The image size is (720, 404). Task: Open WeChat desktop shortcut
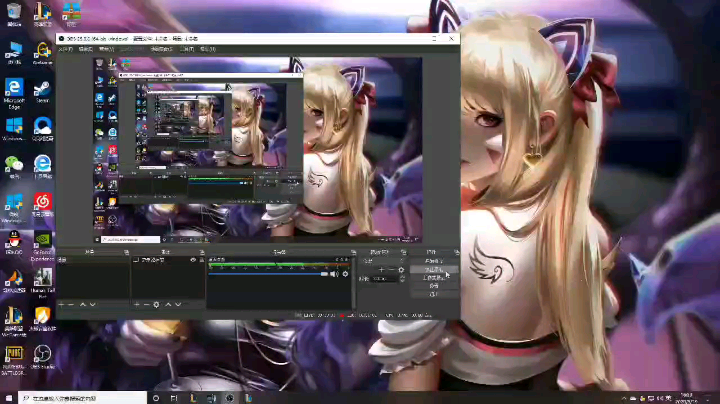(14, 167)
